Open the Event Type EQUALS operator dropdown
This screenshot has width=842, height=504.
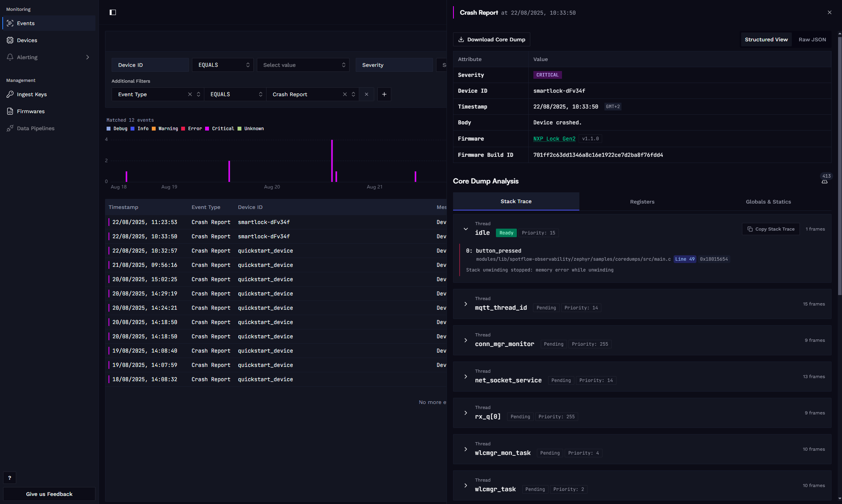235,94
